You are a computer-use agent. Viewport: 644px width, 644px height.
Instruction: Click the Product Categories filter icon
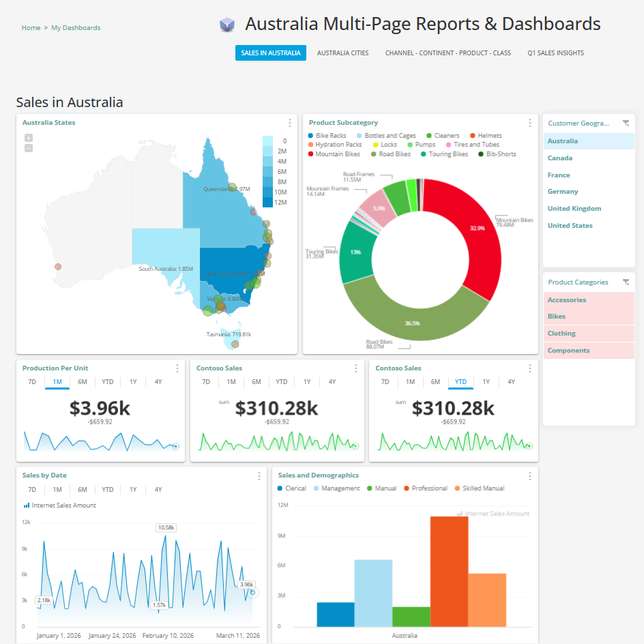click(626, 282)
